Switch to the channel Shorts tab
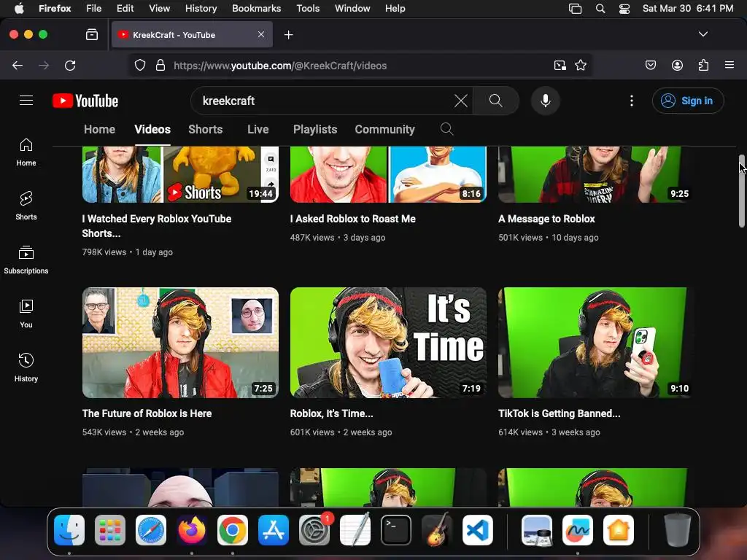The height and width of the screenshot is (560, 747). coord(205,129)
